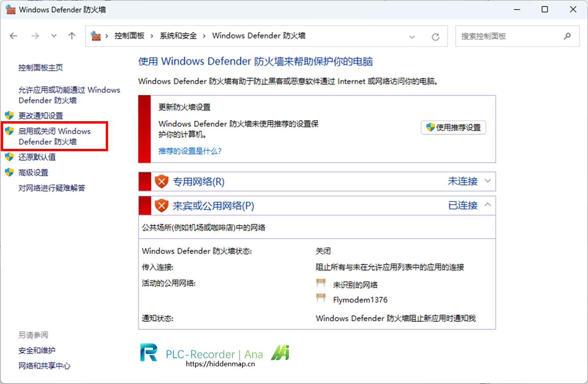This screenshot has height=384, width=588.
Task: Minimize the Windows Defender 防火墙 window
Action: click(x=517, y=9)
